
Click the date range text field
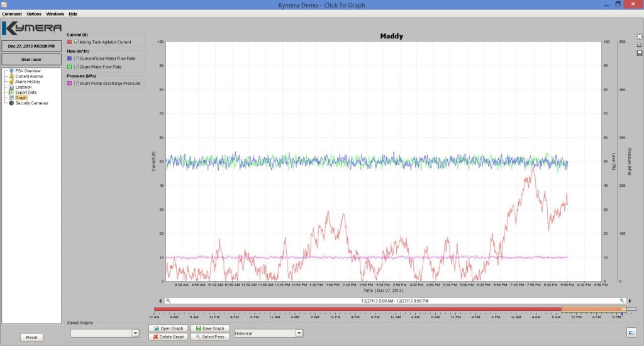pos(395,301)
